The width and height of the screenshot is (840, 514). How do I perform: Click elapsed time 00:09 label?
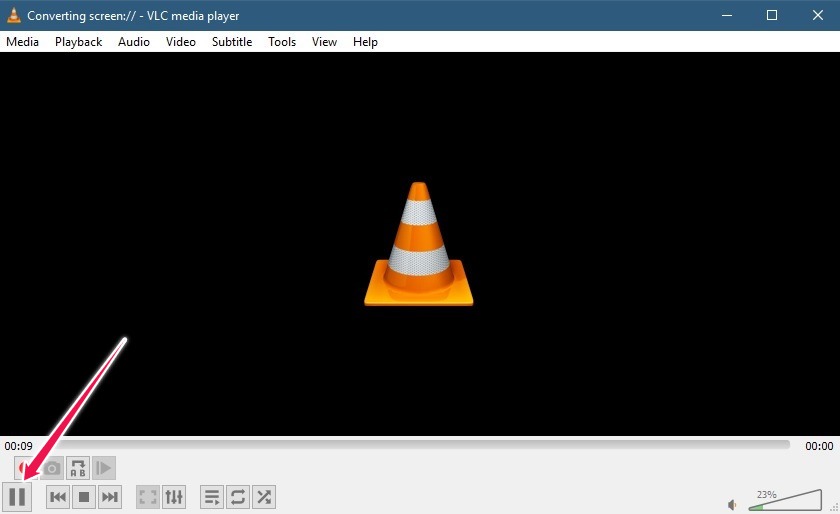tap(19, 446)
